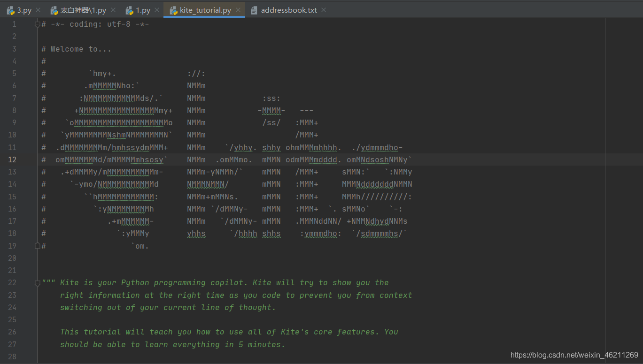Viewport: 643px width, 364px height.
Task: Close the kite_tutorial.py tab
Action: [x=238, y=10]
